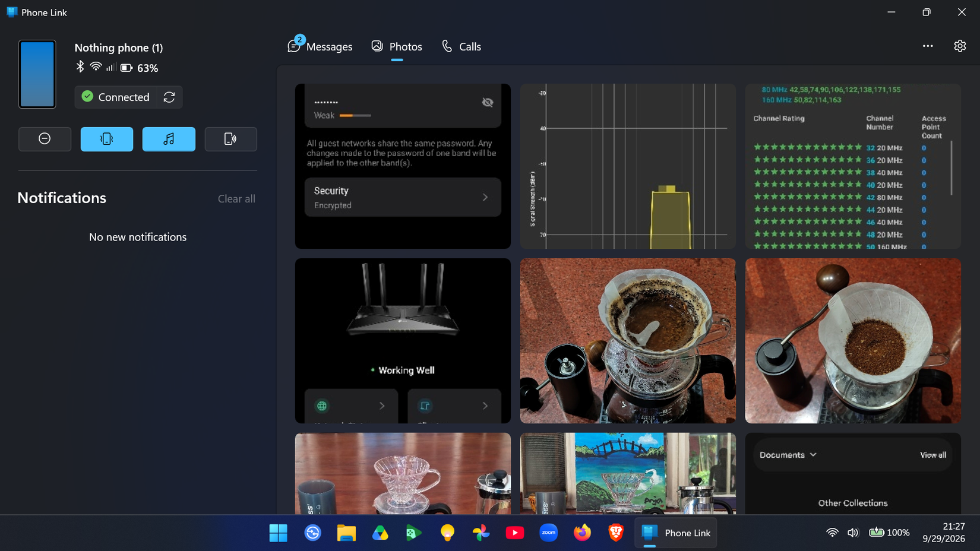Viewport: 980px width, 551px height.
Task: Open battery status showing 100%
Action: pos(889,533)
